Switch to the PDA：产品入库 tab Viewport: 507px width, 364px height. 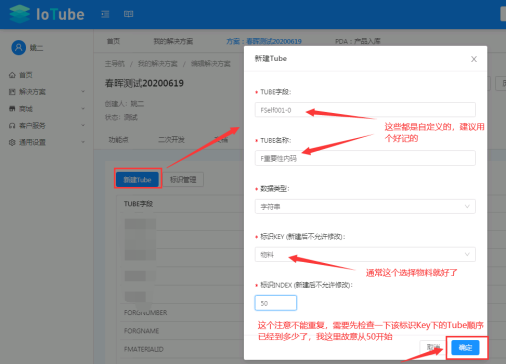point(358,41)
